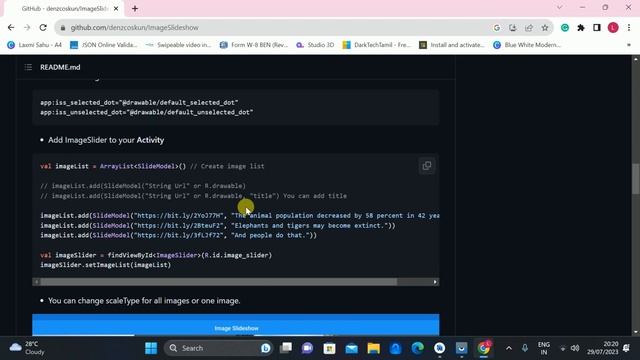Open a new browser tab
The image size is (640, 360).
click(135, 9)
